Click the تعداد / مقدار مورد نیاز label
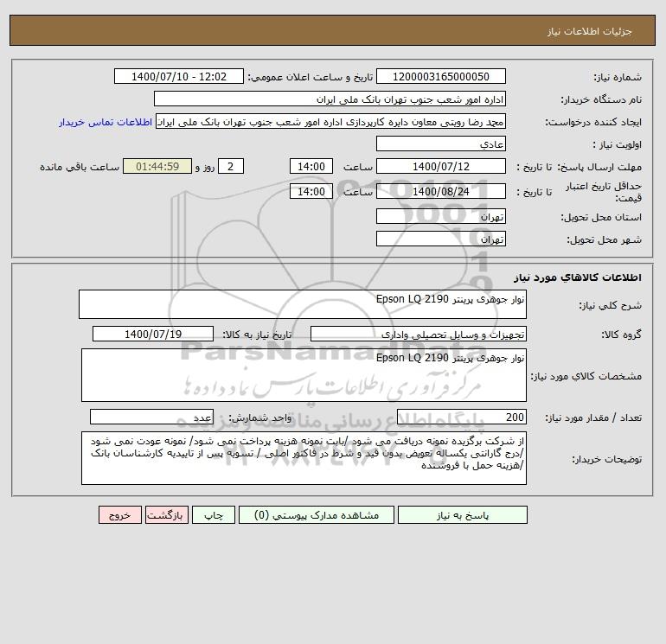Image resolution: width=666 pixels, height=644 pixels. point(593,418)
